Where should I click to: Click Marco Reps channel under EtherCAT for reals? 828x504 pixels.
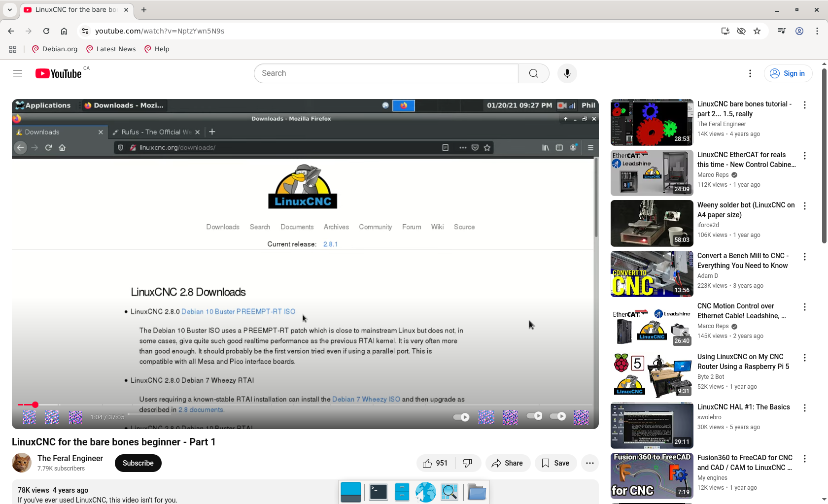(713, 175)
